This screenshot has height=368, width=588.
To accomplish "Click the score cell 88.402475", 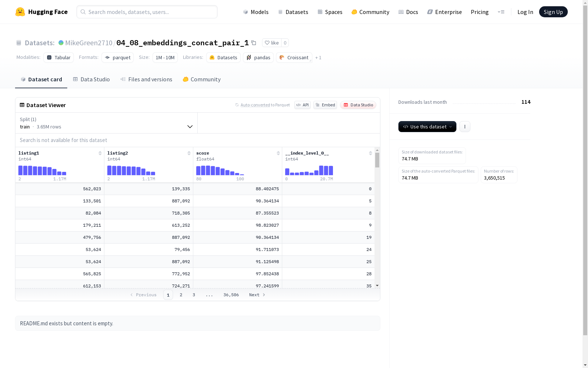I will (238, 189).
